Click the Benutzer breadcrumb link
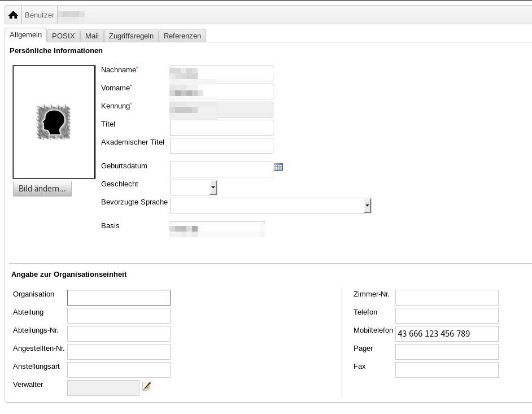Viewport: 532px width, 414px height. [40, 15]
